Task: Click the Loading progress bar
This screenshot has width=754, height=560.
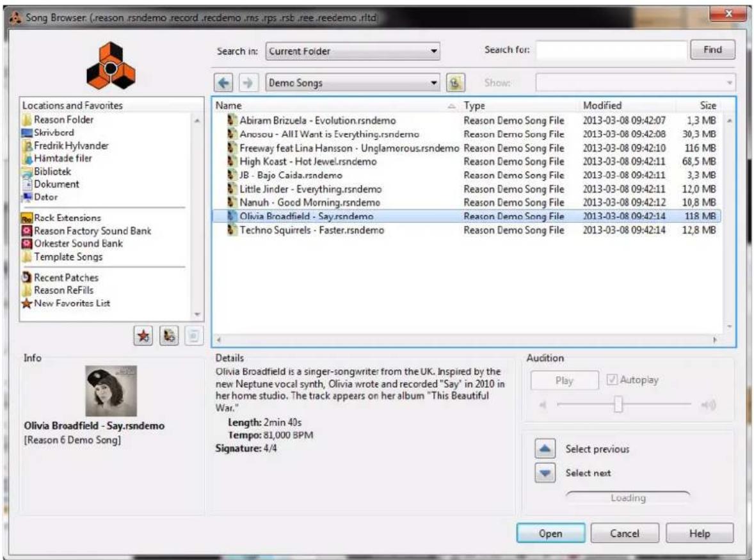Action: (628, 498)
